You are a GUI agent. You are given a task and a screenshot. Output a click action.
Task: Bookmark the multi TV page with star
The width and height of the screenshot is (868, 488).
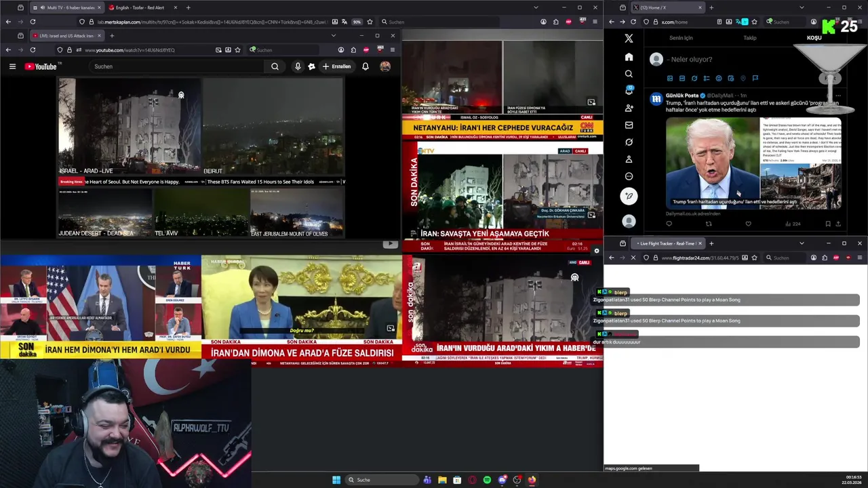tap(370, 22)
